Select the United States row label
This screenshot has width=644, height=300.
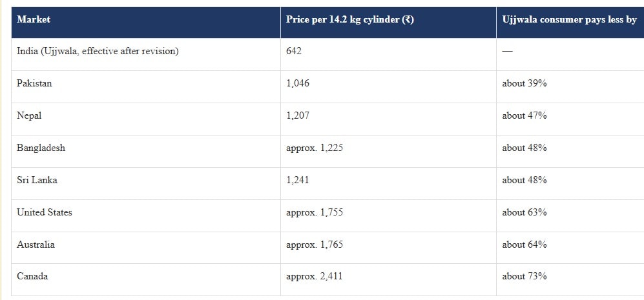[x=45, y=212]
